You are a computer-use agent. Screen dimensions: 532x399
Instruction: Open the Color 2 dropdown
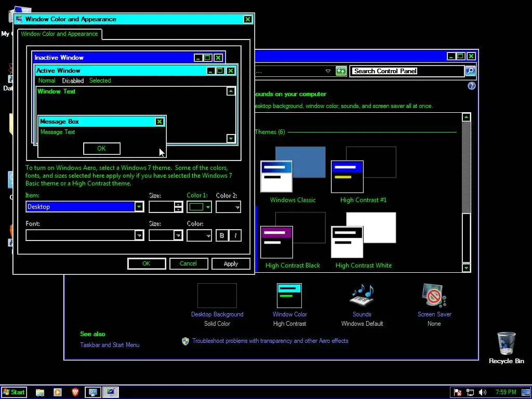tap(229, 207)
